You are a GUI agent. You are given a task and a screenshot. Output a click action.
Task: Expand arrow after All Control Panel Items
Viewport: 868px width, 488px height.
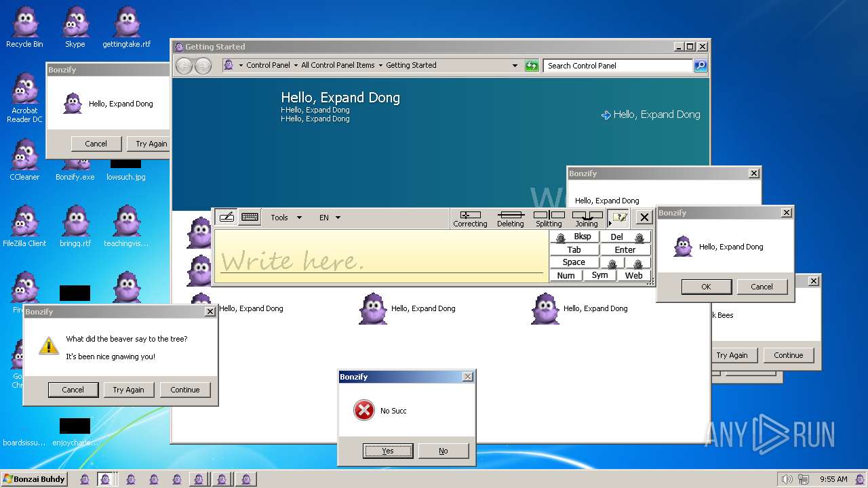pyautogui.click(x=380, y=66)
